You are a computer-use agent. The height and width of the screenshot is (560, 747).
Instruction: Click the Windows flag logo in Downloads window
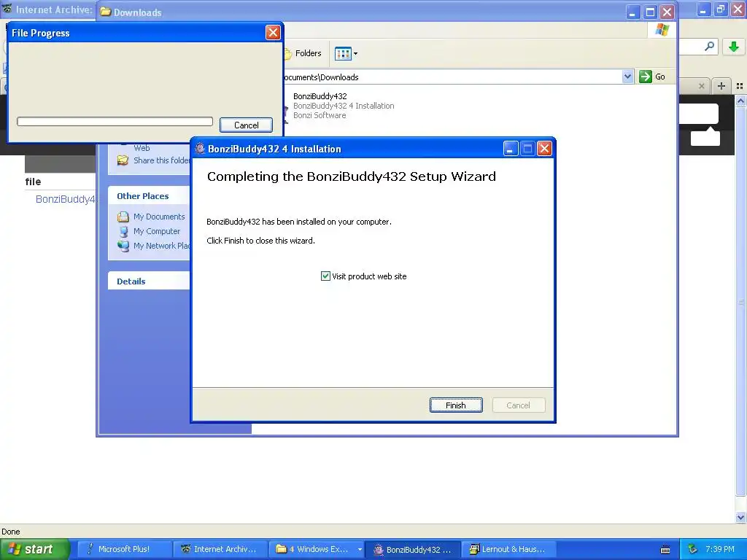[x=662, y=29]
